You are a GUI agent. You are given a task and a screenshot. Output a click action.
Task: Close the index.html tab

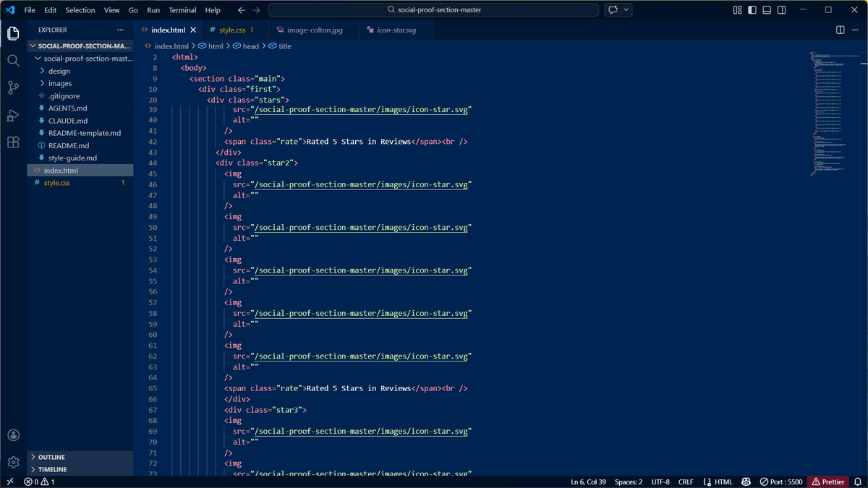pyautogui.click(x=192, y=30)
